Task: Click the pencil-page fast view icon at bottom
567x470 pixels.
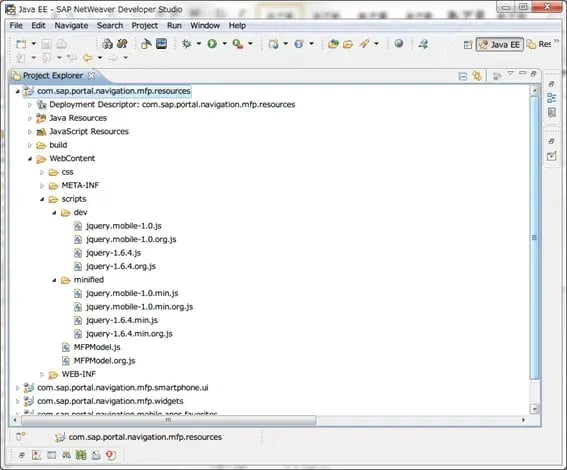Action: point(96,455)
